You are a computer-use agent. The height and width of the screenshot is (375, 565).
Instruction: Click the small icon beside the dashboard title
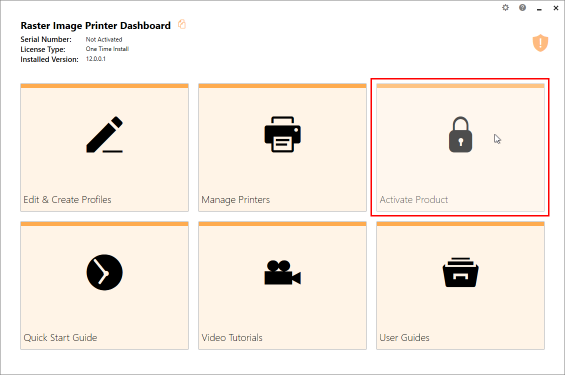(x=182, y=24)
